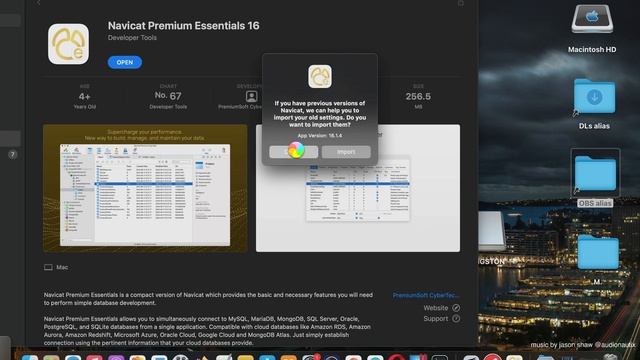Image resolution: width=640 pixels, height=360 pixels.
Task: Select the OBS alias folder on desktop
Action: click(595, 173)
